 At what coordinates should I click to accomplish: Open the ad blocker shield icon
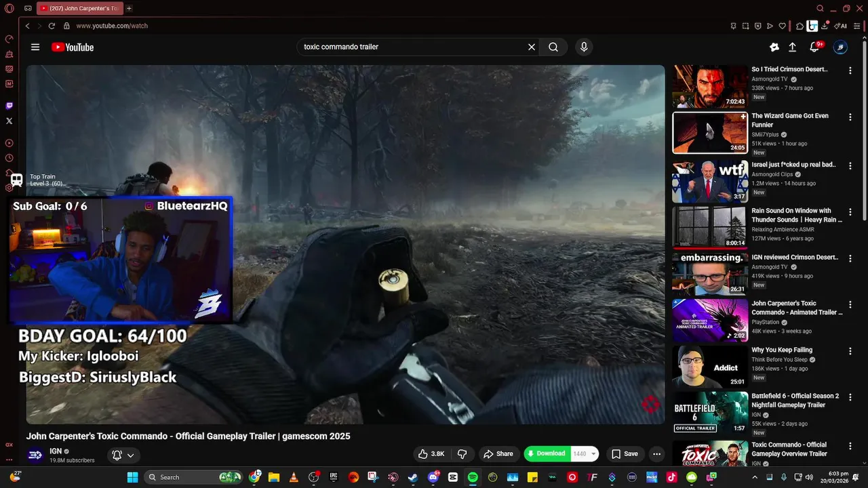[757, 26]
